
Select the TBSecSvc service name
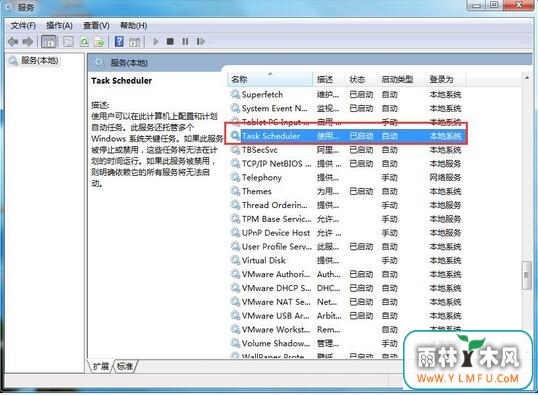(x=260, y=150)
